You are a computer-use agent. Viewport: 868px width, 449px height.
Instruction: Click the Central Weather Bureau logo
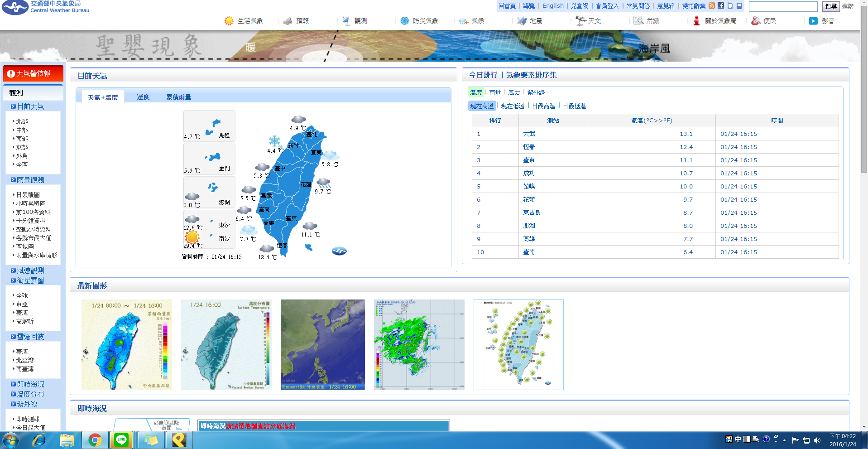46,7
